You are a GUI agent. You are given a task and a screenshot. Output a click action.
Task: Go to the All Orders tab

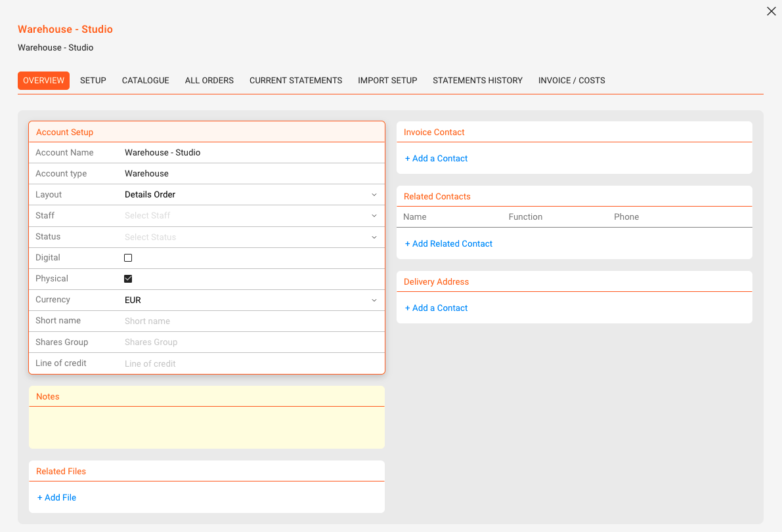209,81
